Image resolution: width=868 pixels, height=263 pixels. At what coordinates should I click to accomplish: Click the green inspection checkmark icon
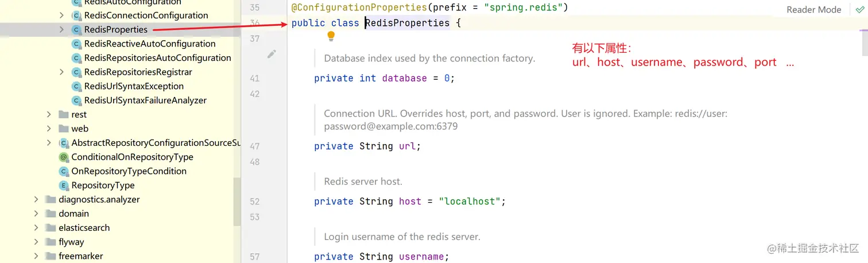click(x=859, y=9)
